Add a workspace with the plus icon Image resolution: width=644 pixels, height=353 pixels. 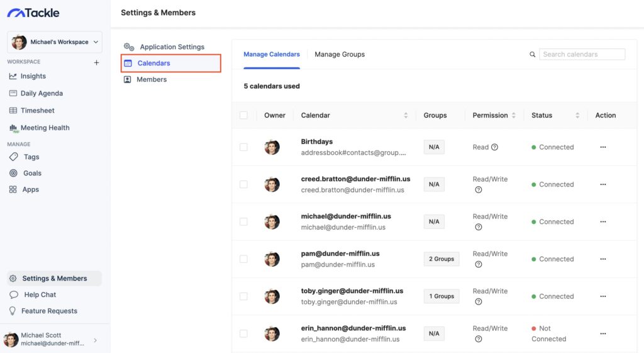(96, 62)
